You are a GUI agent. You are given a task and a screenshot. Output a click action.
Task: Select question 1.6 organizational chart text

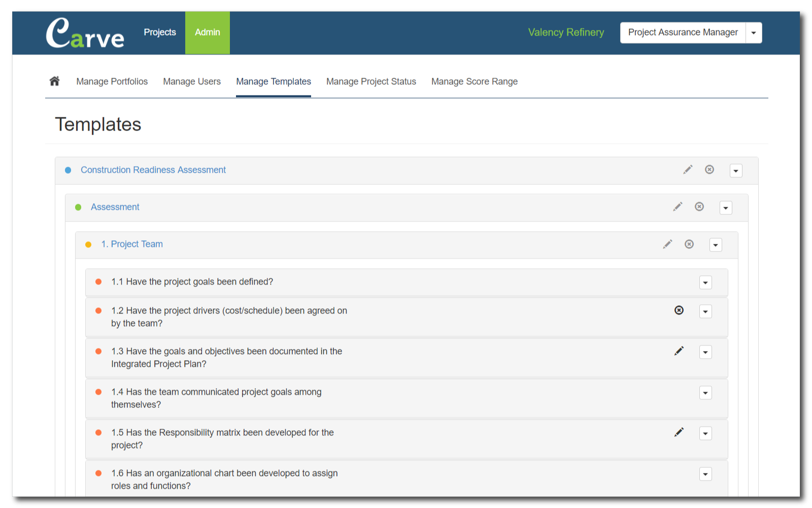[x=224, y=480]
